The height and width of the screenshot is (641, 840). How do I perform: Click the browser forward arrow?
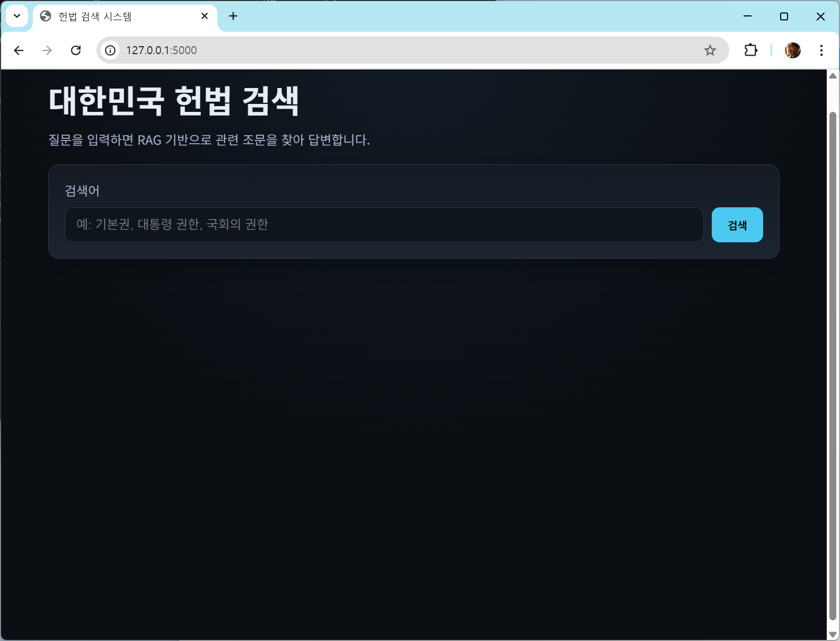pos(47,50)
